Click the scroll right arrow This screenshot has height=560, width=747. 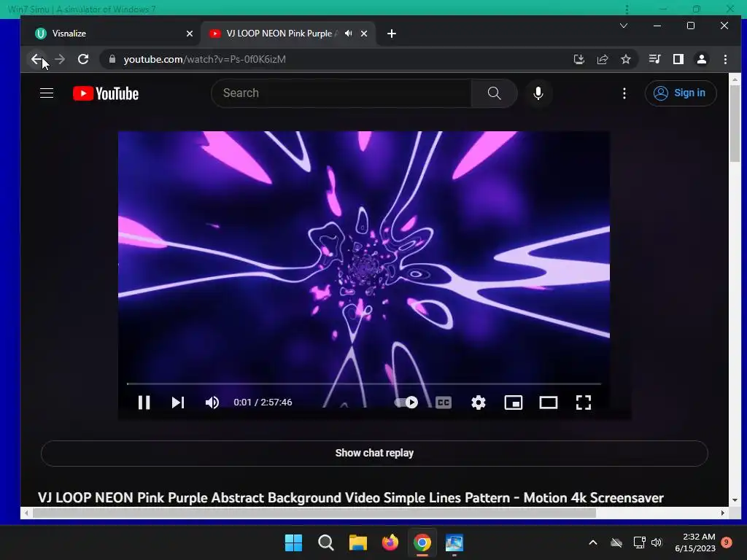[723, 513]
